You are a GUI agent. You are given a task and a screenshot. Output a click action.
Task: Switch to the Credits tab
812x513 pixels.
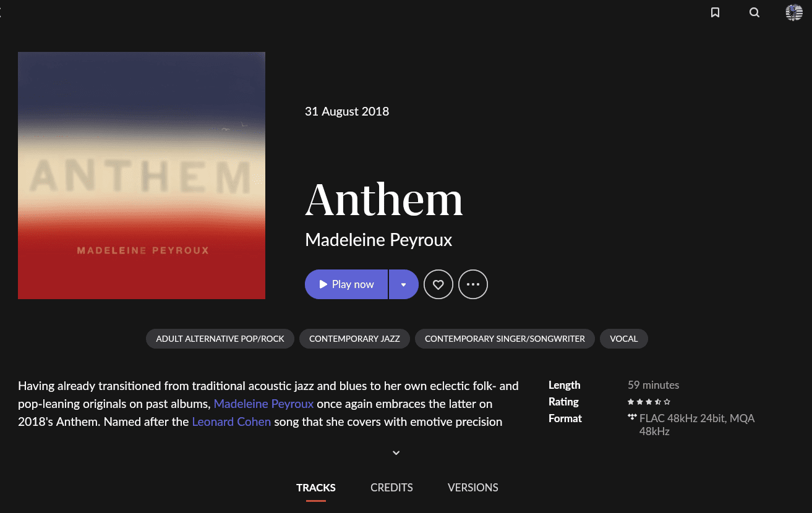[x=391, y=488]
